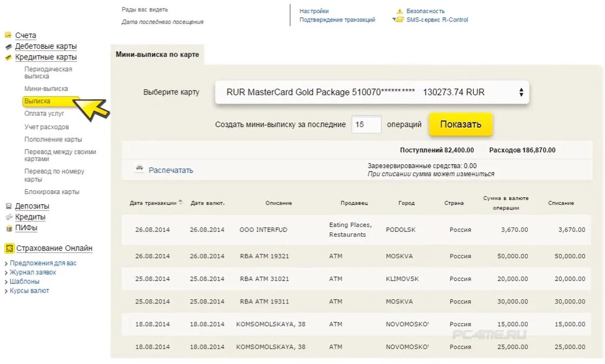This screenshot has width=605, height=364.
Task: Click the ПИФы coins icon
Action: (9, 228)
